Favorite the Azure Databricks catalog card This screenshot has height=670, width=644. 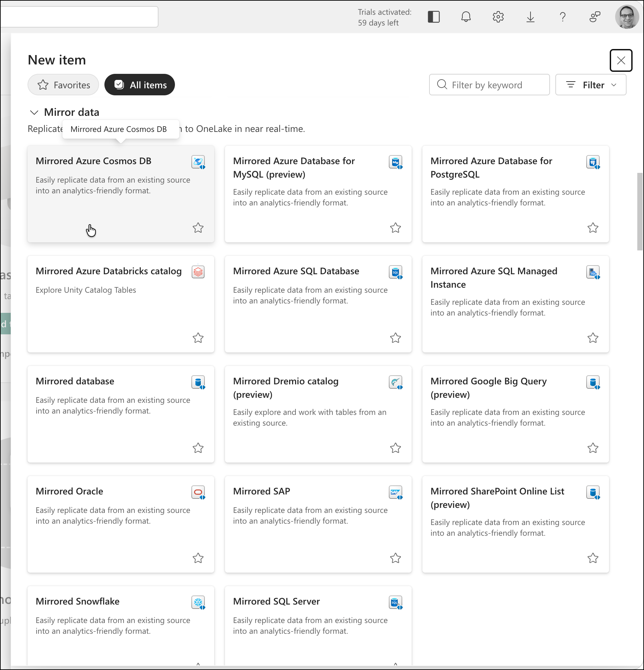click(x=198, y=338)
